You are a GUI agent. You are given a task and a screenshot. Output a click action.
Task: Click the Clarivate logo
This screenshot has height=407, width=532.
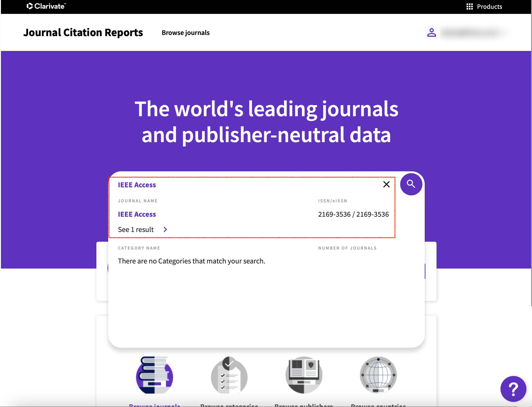click(x=46, y=6)
